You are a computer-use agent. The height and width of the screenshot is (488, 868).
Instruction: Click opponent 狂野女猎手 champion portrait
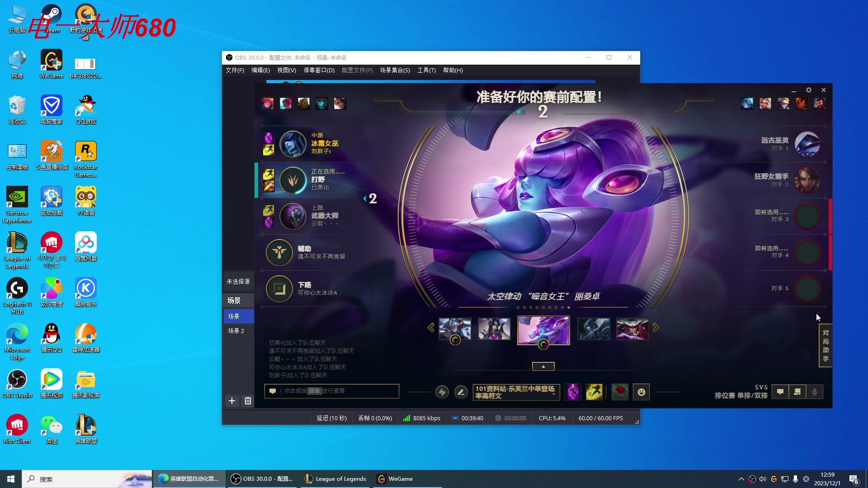point(807,180)
